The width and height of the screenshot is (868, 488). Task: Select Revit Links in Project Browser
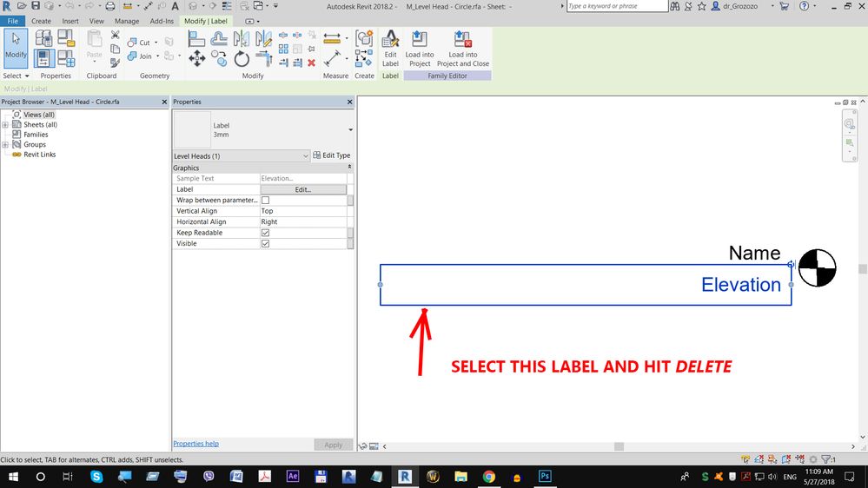tap(39, 155)
